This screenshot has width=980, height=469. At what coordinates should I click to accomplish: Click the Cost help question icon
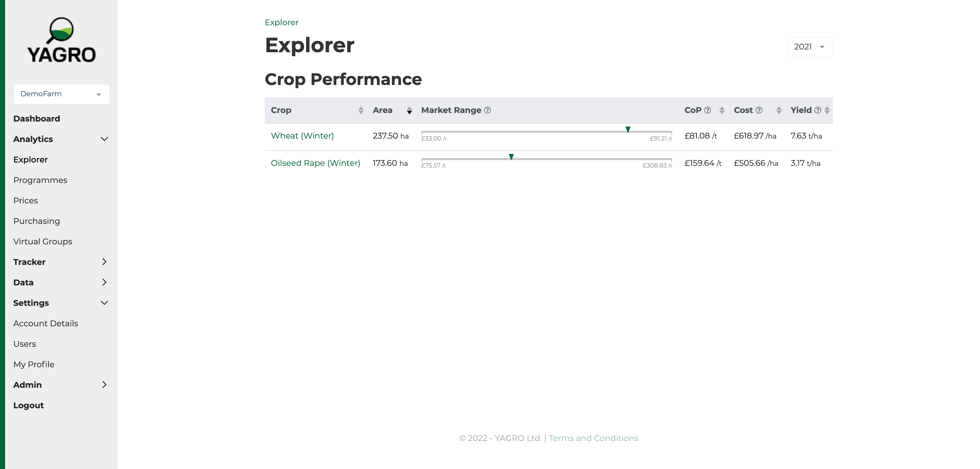759,110
